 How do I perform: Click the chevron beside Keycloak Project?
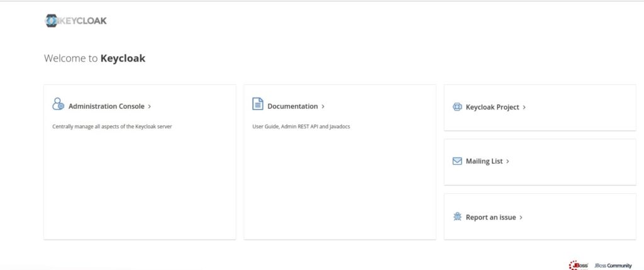(524, 108)
